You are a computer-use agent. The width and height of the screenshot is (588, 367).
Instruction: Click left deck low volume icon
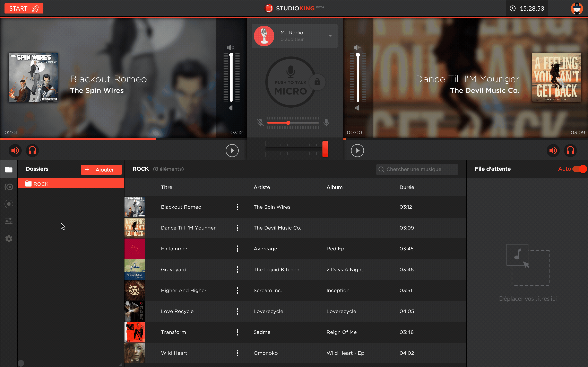point(231,108)
